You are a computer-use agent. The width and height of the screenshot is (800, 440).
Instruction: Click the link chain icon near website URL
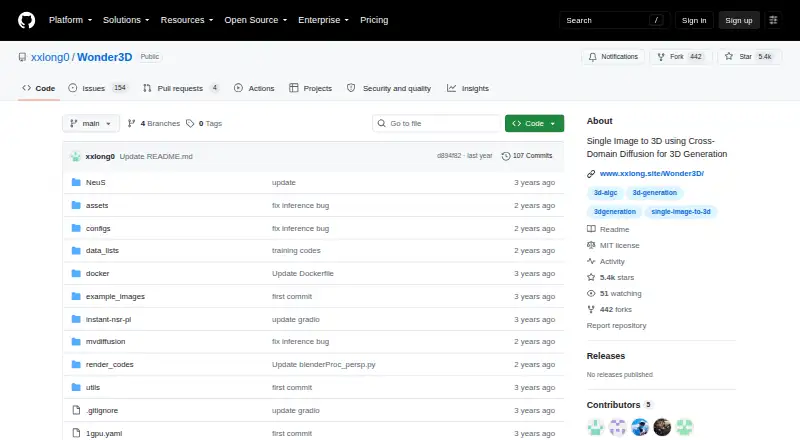[x=591, y=174]
